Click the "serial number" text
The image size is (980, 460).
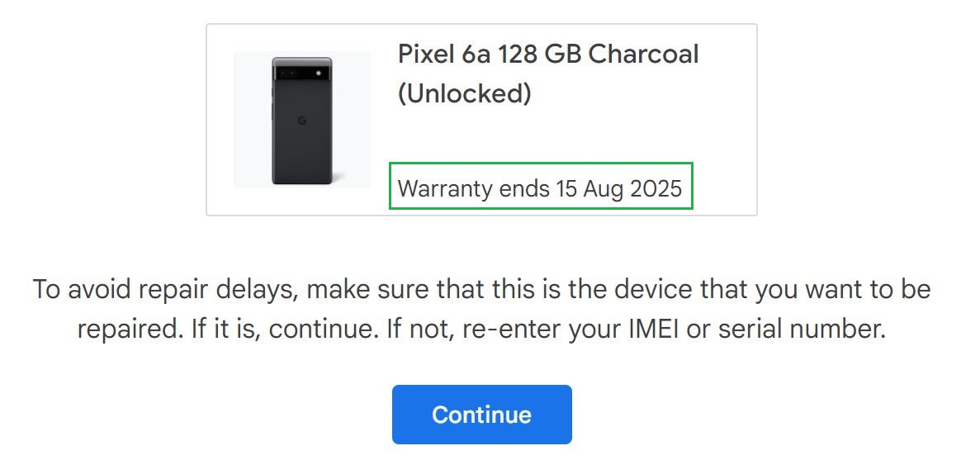point(804,330)
